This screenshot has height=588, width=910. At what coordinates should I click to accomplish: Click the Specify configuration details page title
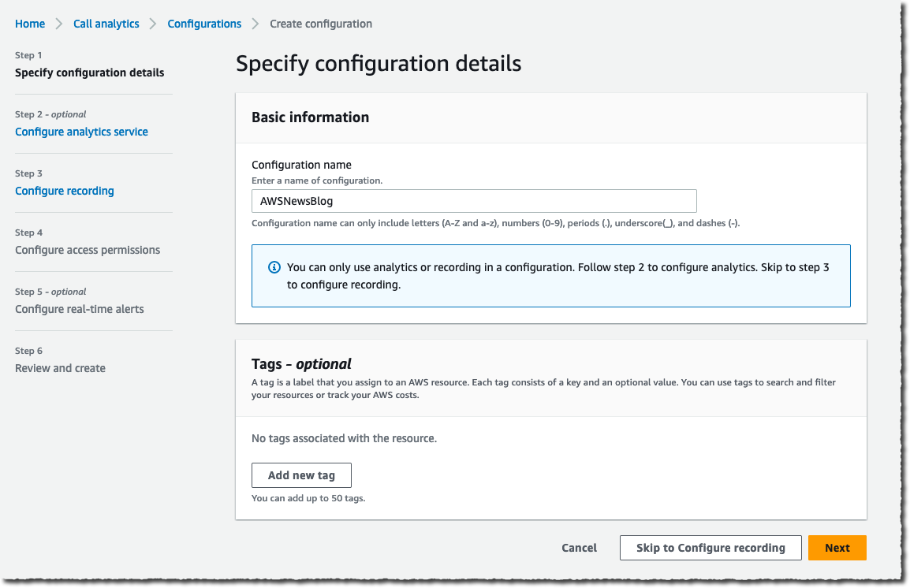(379, 63)
